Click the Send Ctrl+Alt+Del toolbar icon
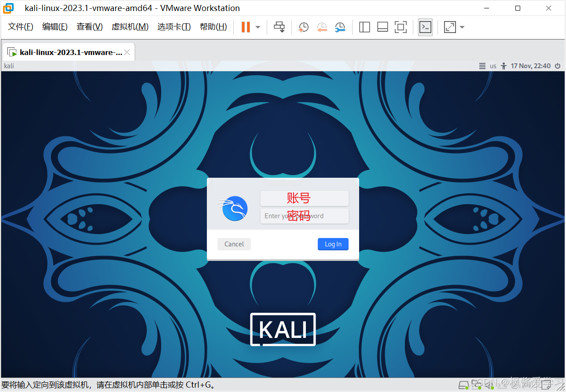Screen dimensions: 566x392 click(279, 27)
